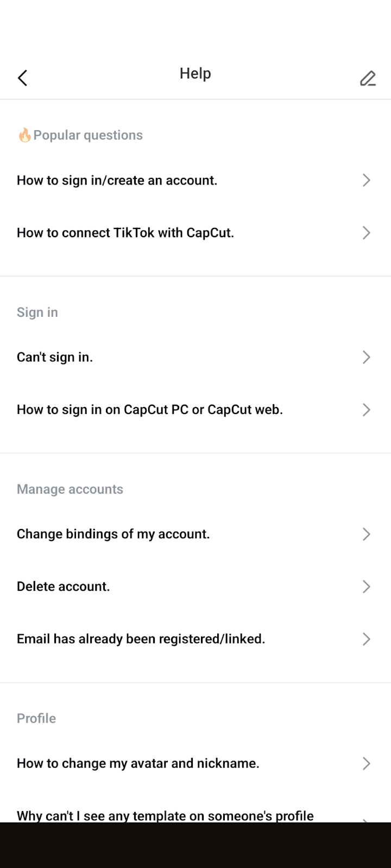Expand 'How to connect TikTok with CapCut'
The image size is (391, 868).
(366, 233)
